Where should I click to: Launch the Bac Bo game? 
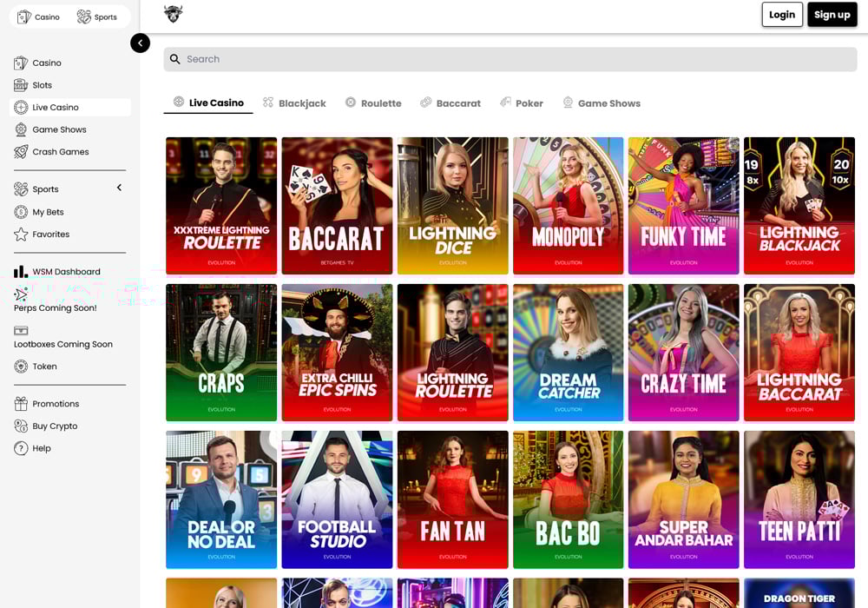[x=568, y=499]
